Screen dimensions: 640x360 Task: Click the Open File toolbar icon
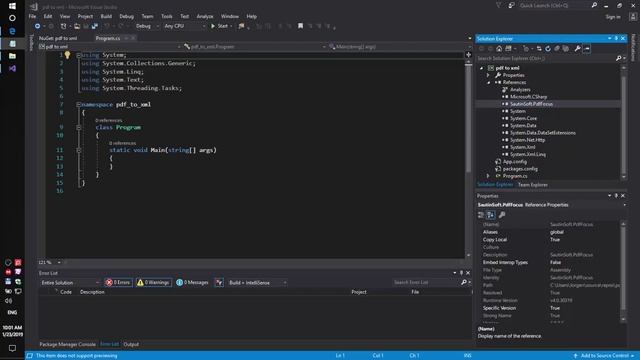click(77, 26)
